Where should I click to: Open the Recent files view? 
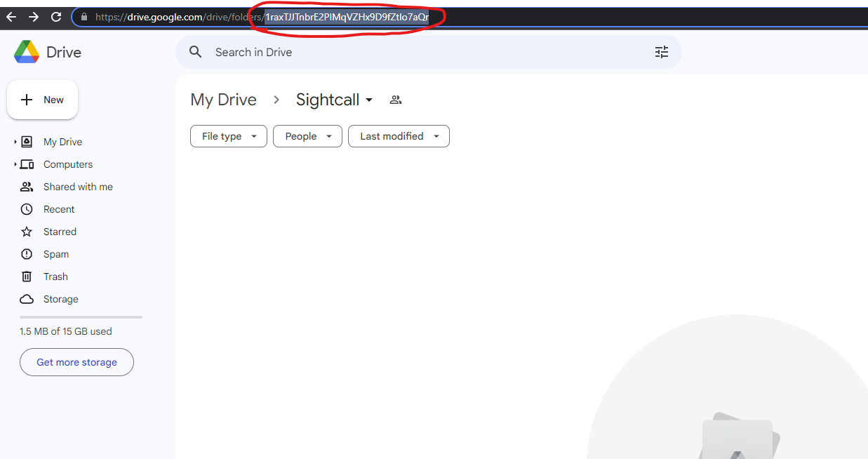[59, 209]
